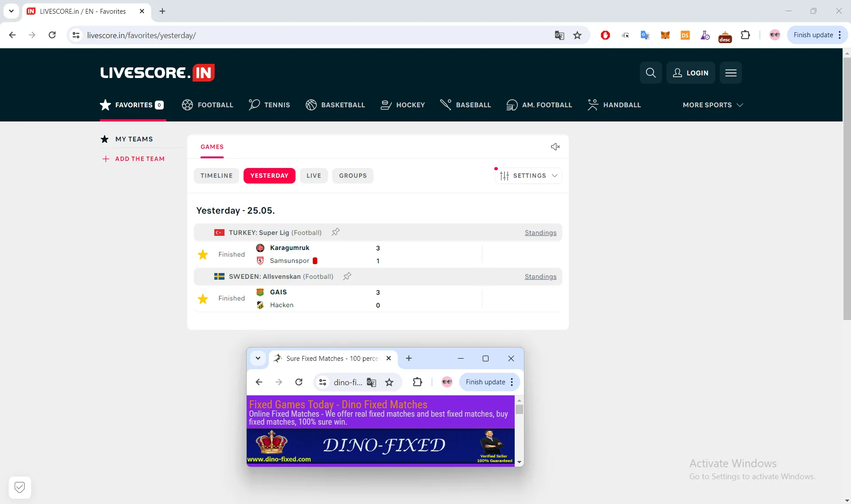Open the FOOTBALL sport section
The height and width of the screenshot is (504, 851).
pos(207,105)
